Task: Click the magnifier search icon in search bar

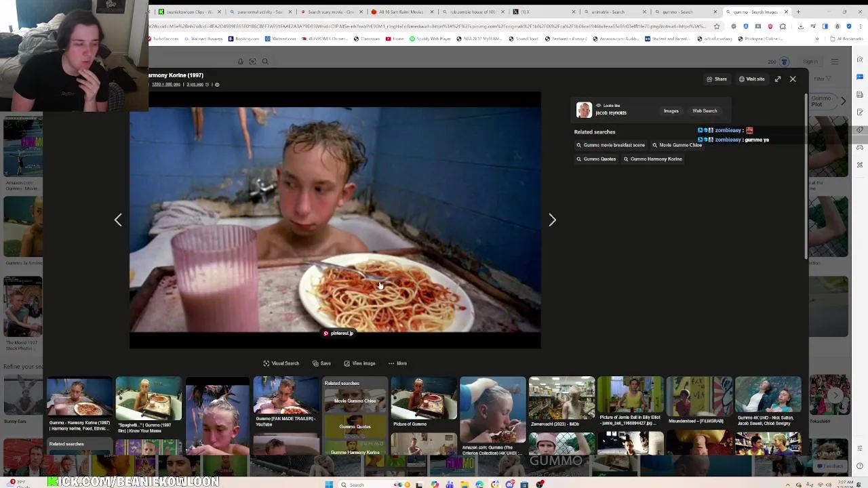Action: (x=265, y=62)
